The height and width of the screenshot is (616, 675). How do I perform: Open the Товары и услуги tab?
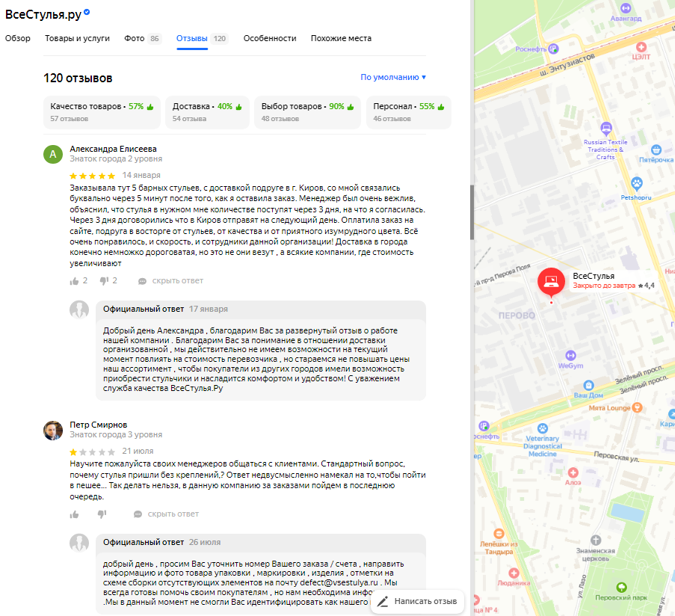tap(78, 38)
